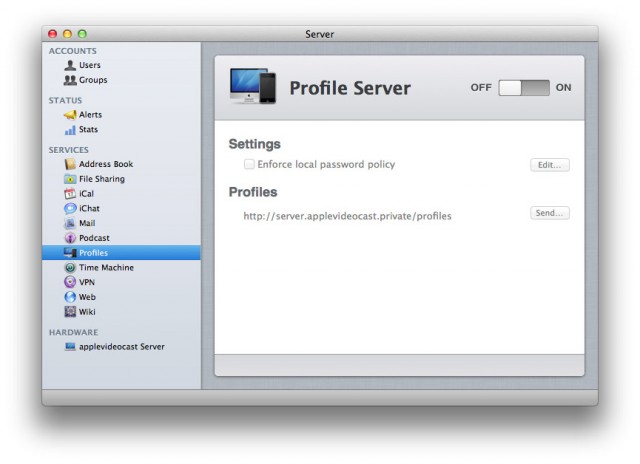Select the Time Machine service label
This screenshot has width=640, height=464.
pyautogui.click(x=106, y=268)
